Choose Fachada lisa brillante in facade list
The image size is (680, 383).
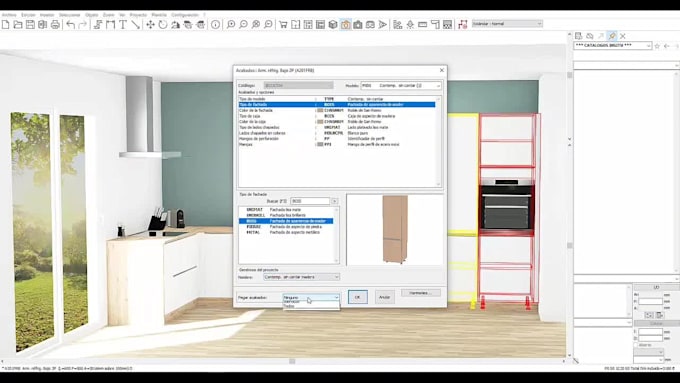286,215
